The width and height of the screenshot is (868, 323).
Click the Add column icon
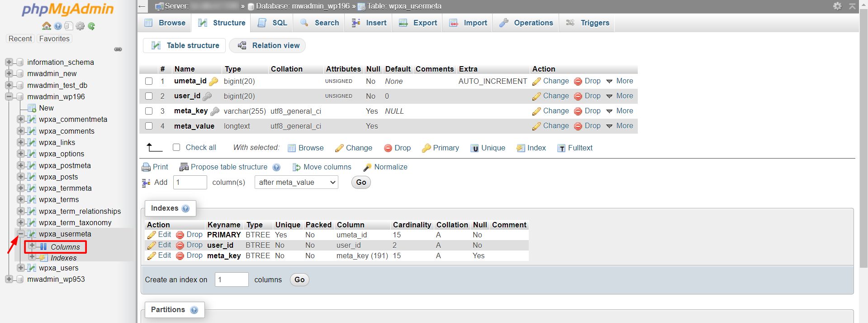146,183
